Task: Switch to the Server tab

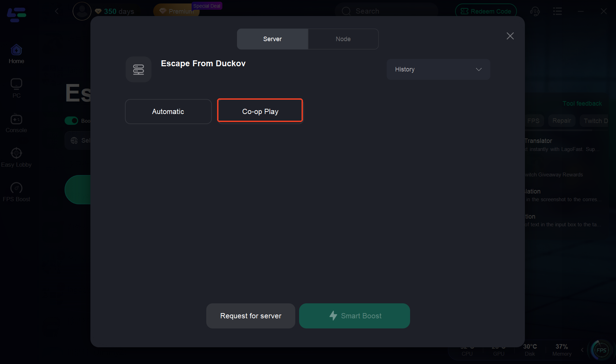Action: pyautogui.click(x=272, y=39)
